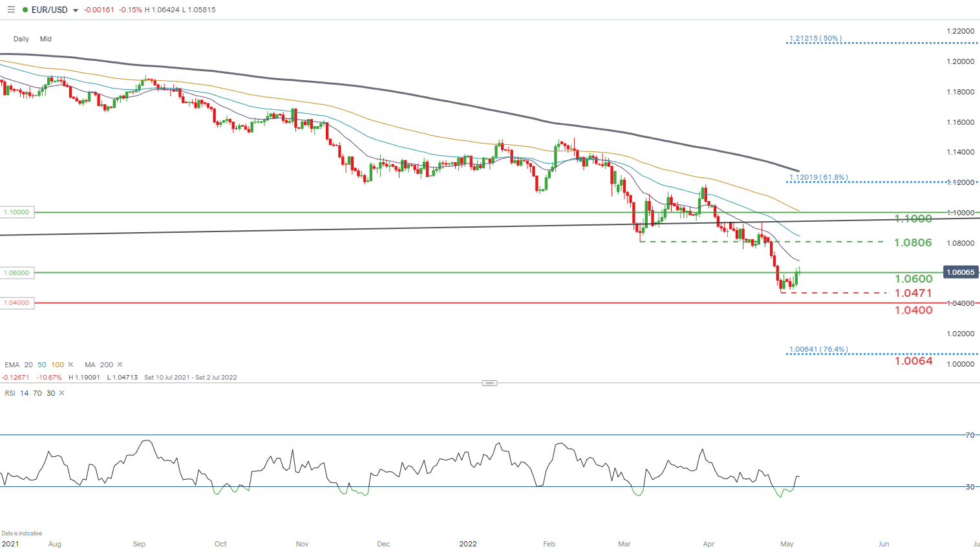This screenshot has width=980, height=549.
Task: Select the 1.10000 level label tag
Action: [x=17, y=212]
